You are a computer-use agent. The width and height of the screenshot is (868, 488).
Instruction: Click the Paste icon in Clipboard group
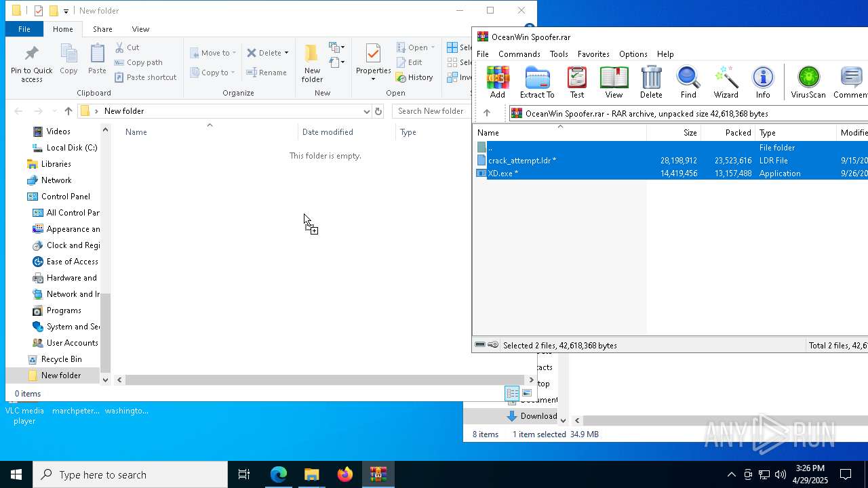(97, 60)
